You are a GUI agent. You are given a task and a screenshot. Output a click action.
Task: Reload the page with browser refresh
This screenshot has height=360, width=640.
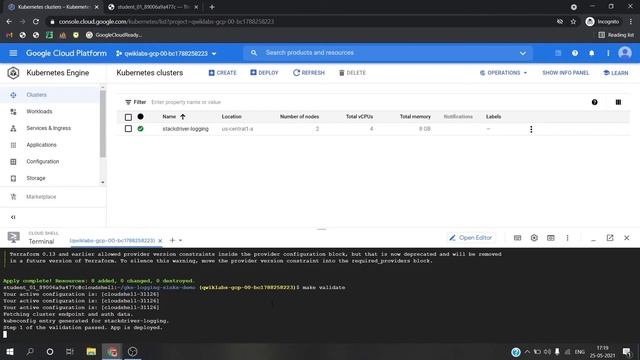pyautogui.click(x=36, y=22)
